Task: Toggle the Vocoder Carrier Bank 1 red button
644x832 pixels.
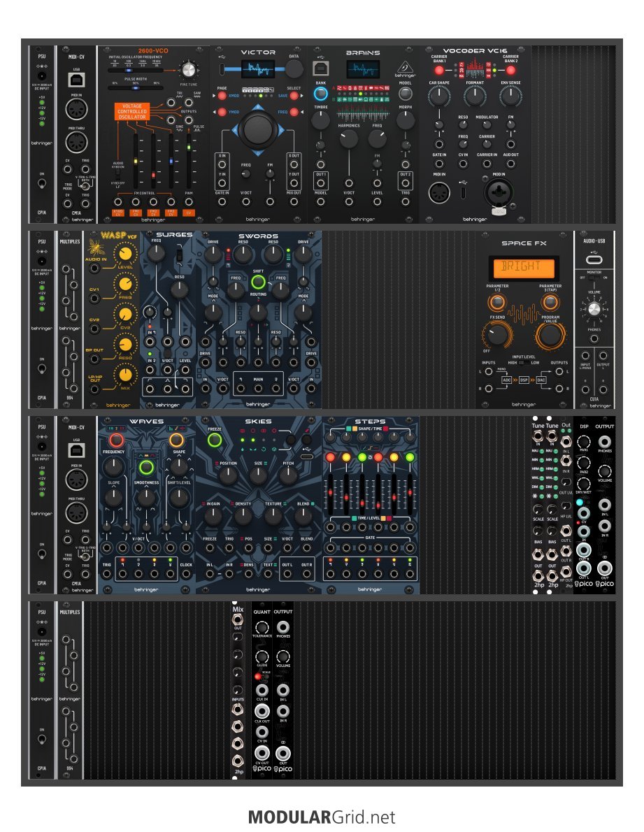Action: tap(439, 71)
